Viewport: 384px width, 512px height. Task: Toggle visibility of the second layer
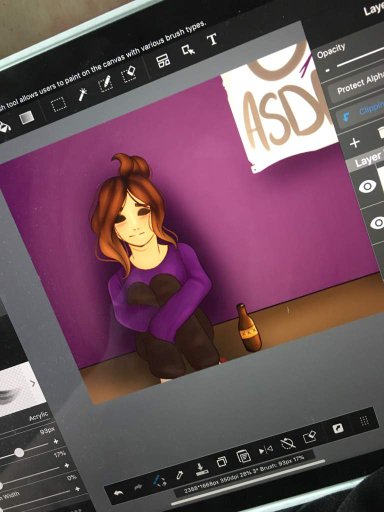click(378, 222)
